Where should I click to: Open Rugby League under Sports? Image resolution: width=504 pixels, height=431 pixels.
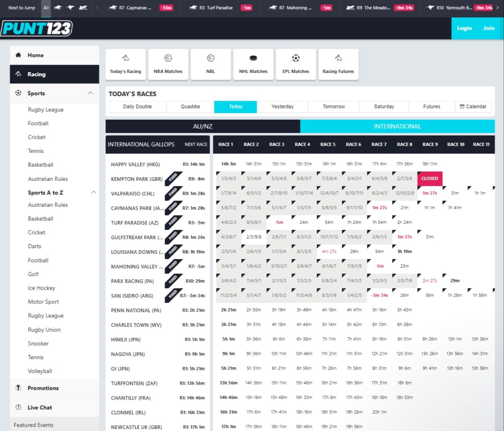[46, 109]
